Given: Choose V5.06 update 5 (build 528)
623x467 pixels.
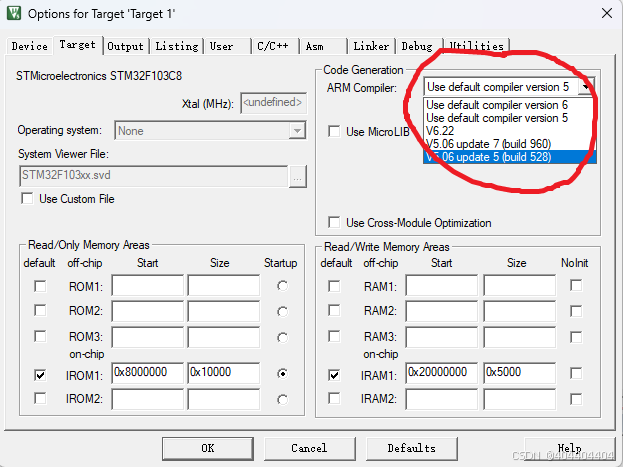Looking at the screenshot, I should tap(509, 157).
